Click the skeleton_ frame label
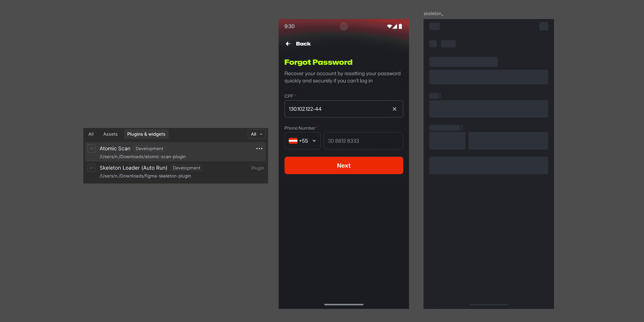This screenshot has width=644, height=322. coord(433,14)
